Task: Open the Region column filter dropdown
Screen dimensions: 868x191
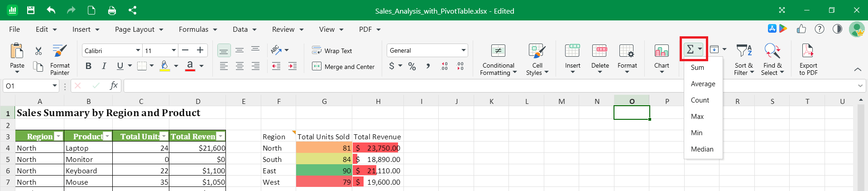Action: coord(58,136)
